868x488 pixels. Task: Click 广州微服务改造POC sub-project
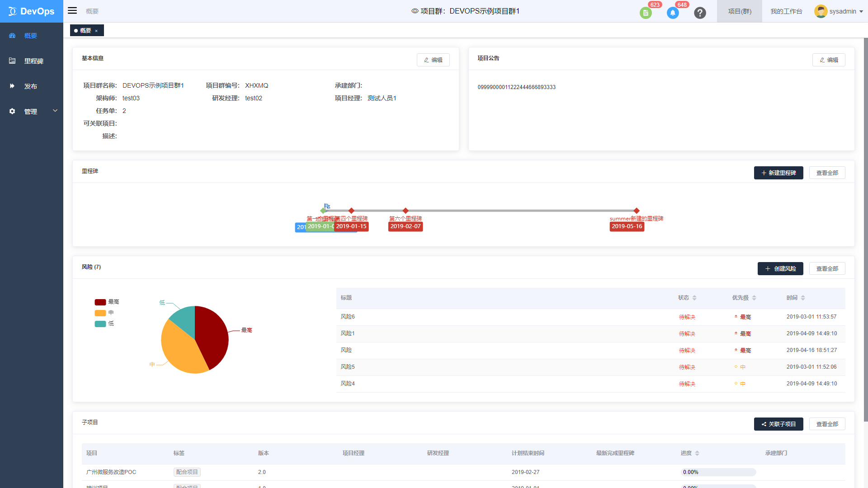coord(111,472)
